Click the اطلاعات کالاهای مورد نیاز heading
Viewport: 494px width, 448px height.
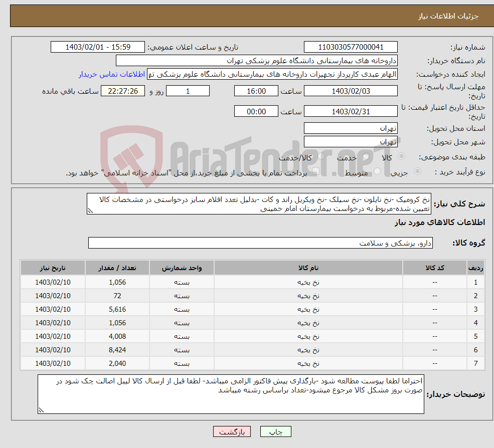(x=440, y=222)
